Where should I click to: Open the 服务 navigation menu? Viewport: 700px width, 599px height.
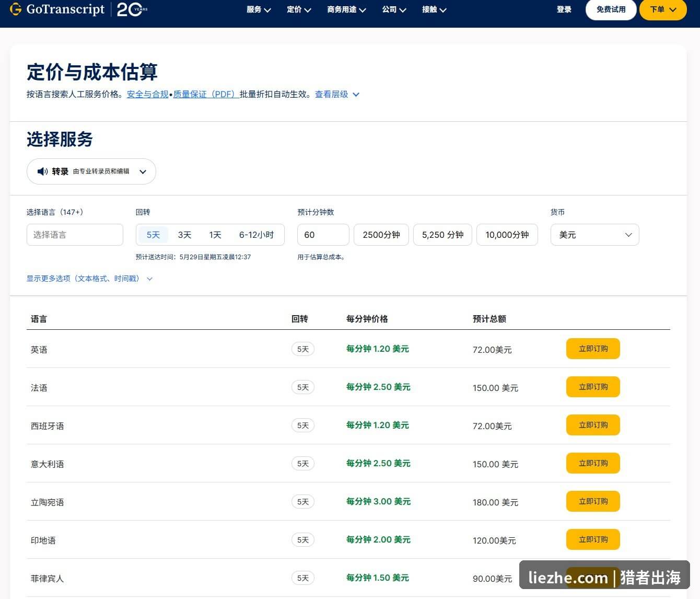tap(259, 9)
